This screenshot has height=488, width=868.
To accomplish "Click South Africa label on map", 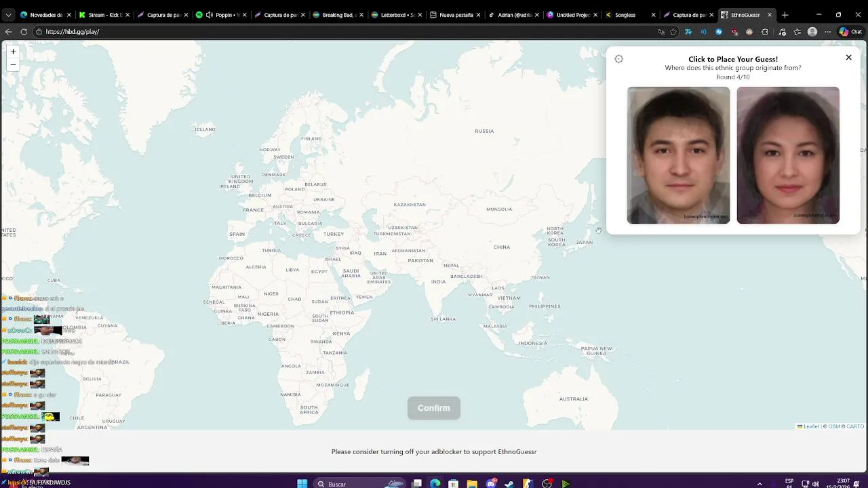I will (x=309, y=410).
